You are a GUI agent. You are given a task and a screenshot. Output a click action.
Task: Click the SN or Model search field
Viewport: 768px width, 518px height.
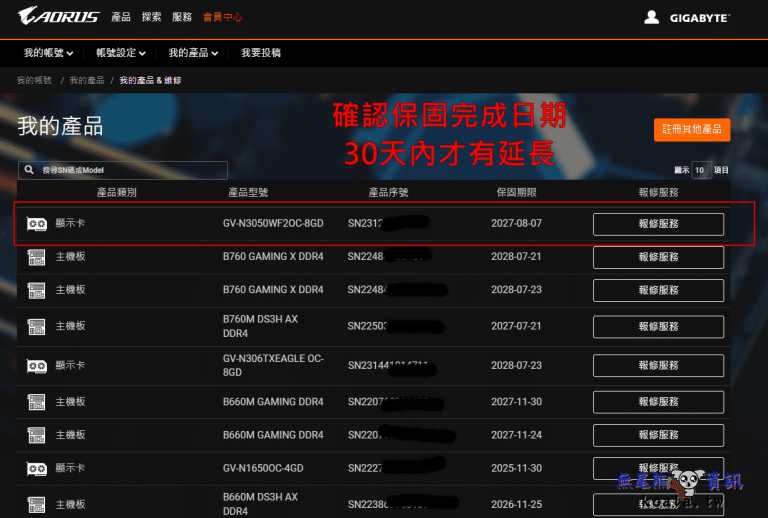pyautogui.click(x=123, y=170)
